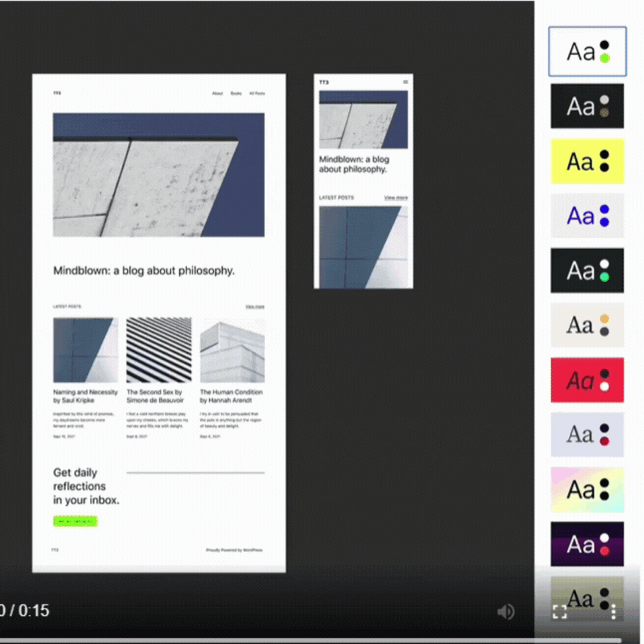
Task: Open Books in the preview navigation
Action: point(235,93)
